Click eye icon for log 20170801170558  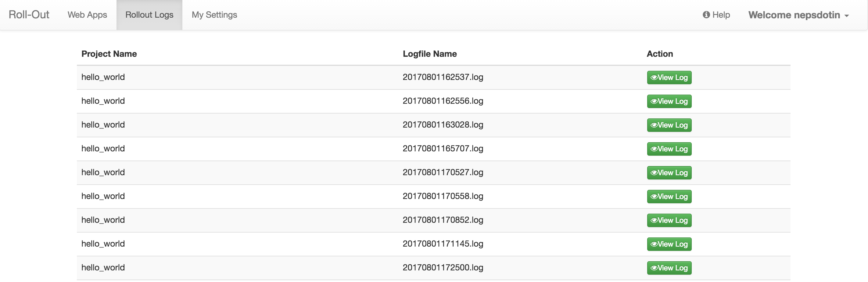tap(654, 197)
